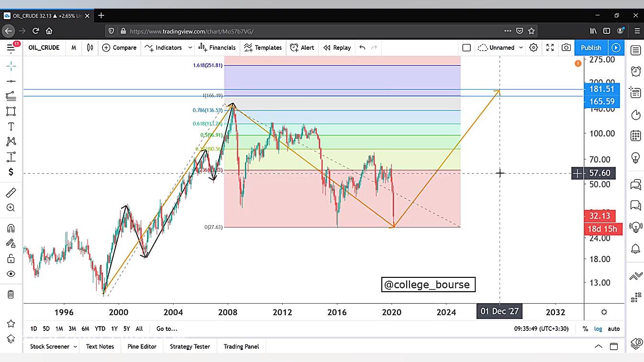The height and width of the screenshot is (362, 644).
Task: Change the M monthly timeframe interval
Action: click(x=74, y=47)
